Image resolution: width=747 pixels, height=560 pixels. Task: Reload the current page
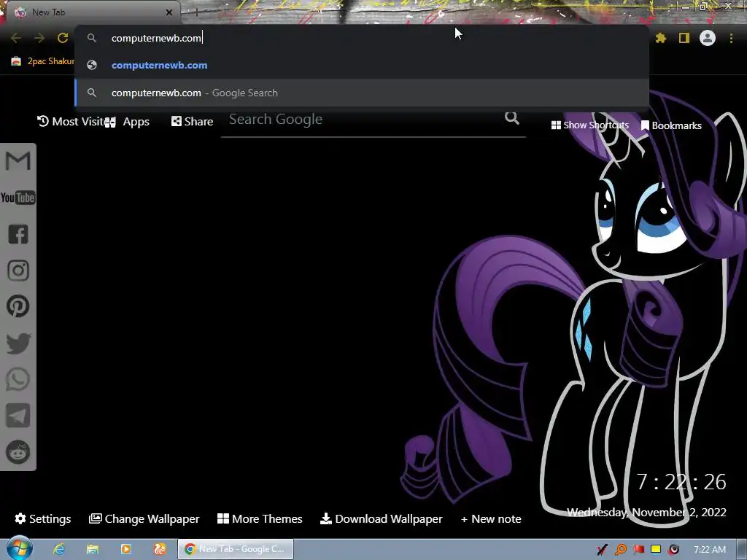[x=63, y=38]
